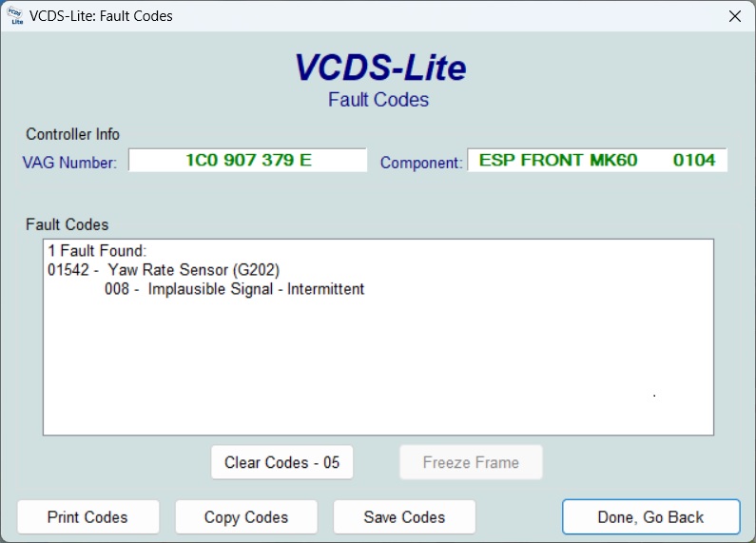Click the 'Fault Codes' list group label
The image size is (756, 543).
(67, 224)
